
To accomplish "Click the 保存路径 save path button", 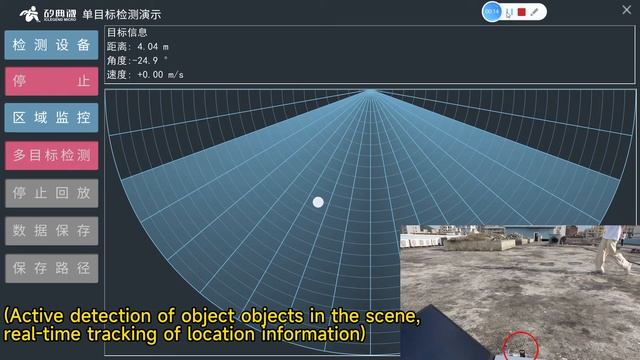I will coord(51,268).
